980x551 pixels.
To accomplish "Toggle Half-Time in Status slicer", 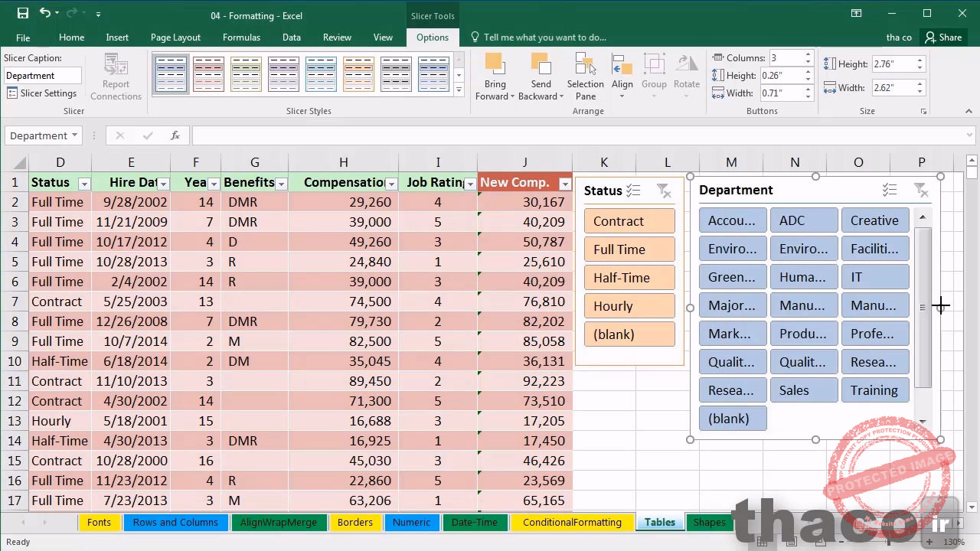I will tap(629, 278).
